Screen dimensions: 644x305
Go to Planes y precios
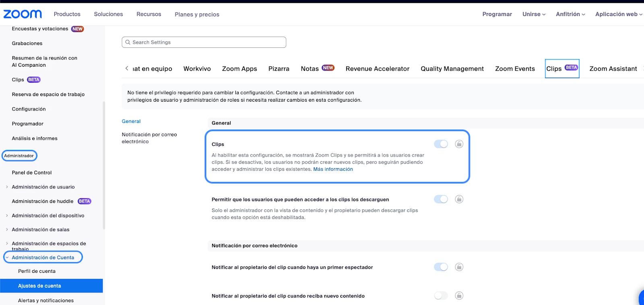tap(197, 14)
